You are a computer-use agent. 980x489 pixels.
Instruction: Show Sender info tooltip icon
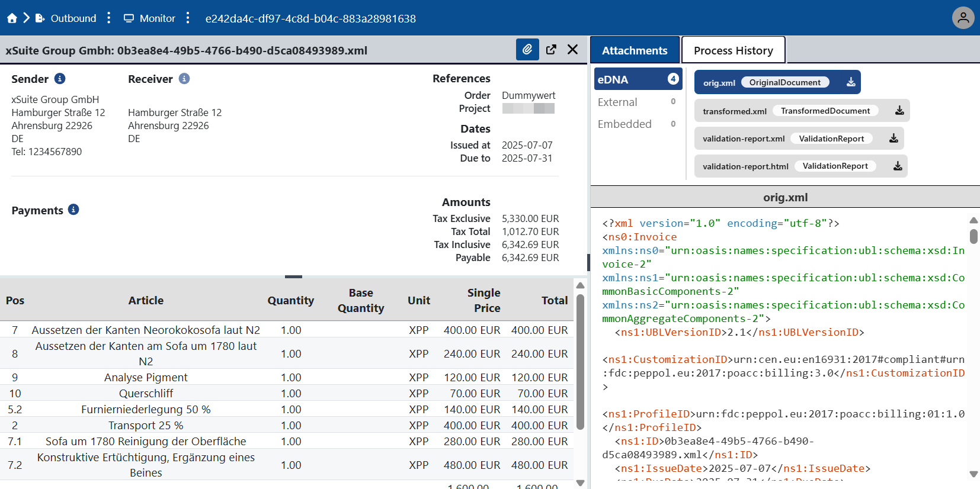pos(60,79)
